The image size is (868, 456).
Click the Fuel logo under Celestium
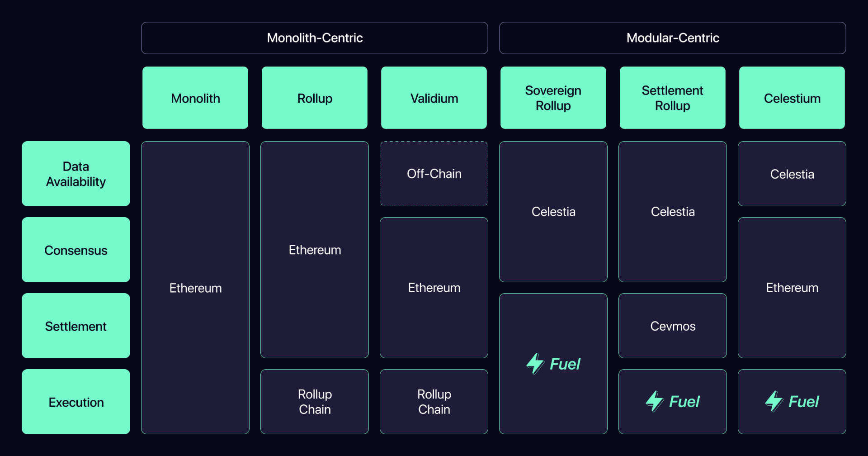(x=792, y=401)
